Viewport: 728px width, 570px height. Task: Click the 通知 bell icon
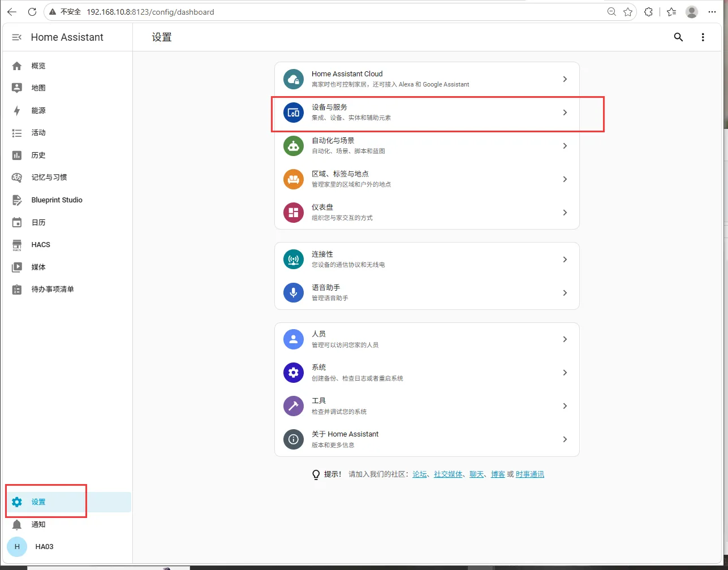pyautogui.click(x=17, y=525)
